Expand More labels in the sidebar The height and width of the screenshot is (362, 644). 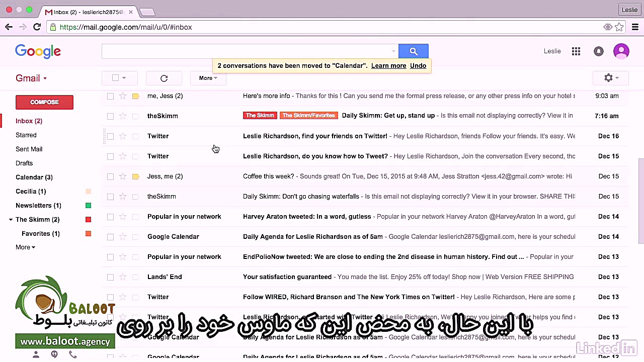pos(25,247)
